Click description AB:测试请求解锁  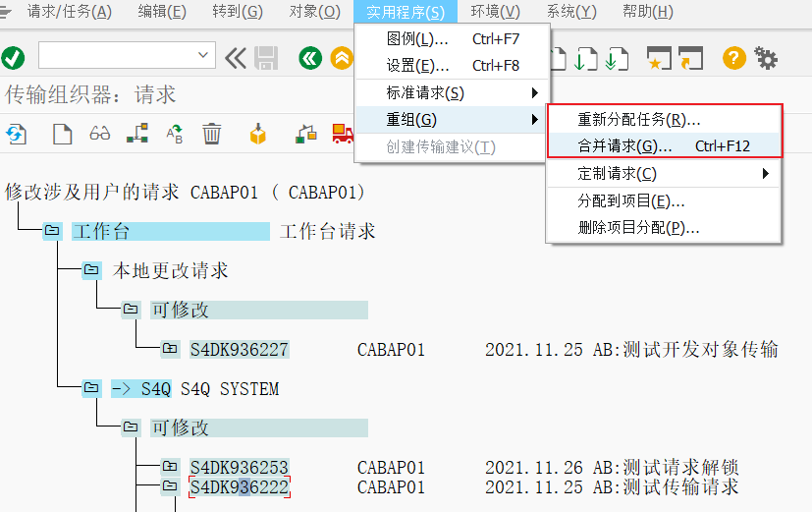pyautogui.click(x=666, y=467)
